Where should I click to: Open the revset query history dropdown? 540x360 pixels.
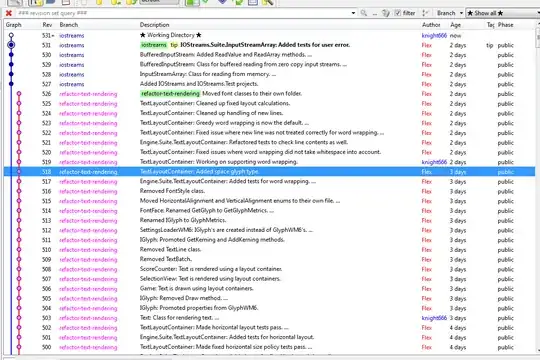pyautogui.click(x=354, y=13)
